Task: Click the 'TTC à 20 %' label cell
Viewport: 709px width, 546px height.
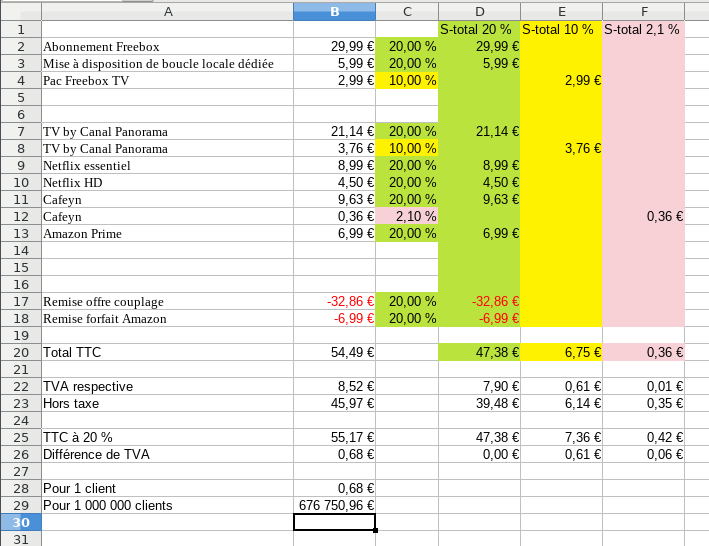Action: click(x=167, y=438)
